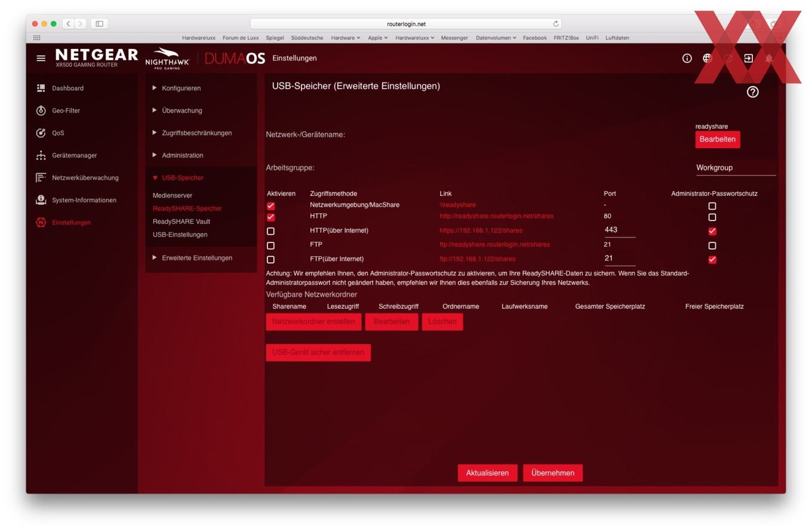Open the Spiegel bookmark
This screenshot has width=812, height=531.
[275, 38]
